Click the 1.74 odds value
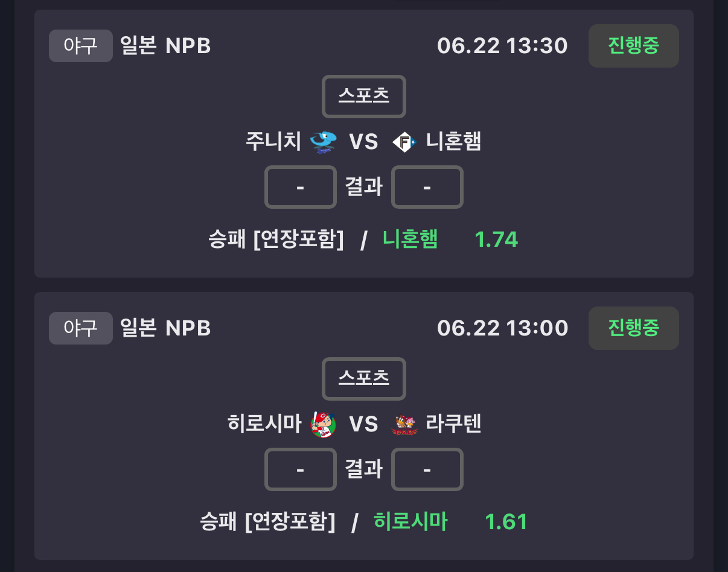Viewport: 728px width, 572px height. coord(496,240)
